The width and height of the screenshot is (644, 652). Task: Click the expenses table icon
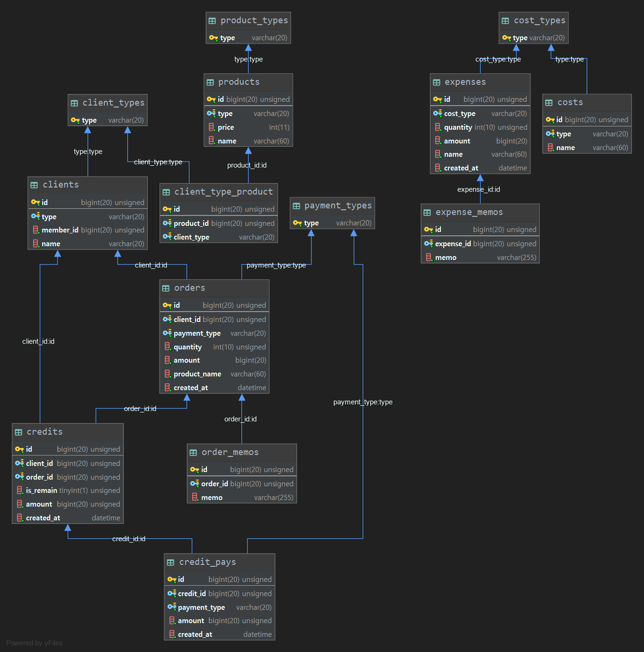437,82
